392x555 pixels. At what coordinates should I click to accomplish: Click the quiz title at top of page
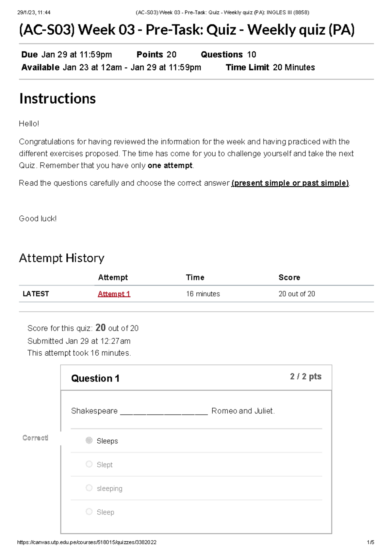(187, 31)
